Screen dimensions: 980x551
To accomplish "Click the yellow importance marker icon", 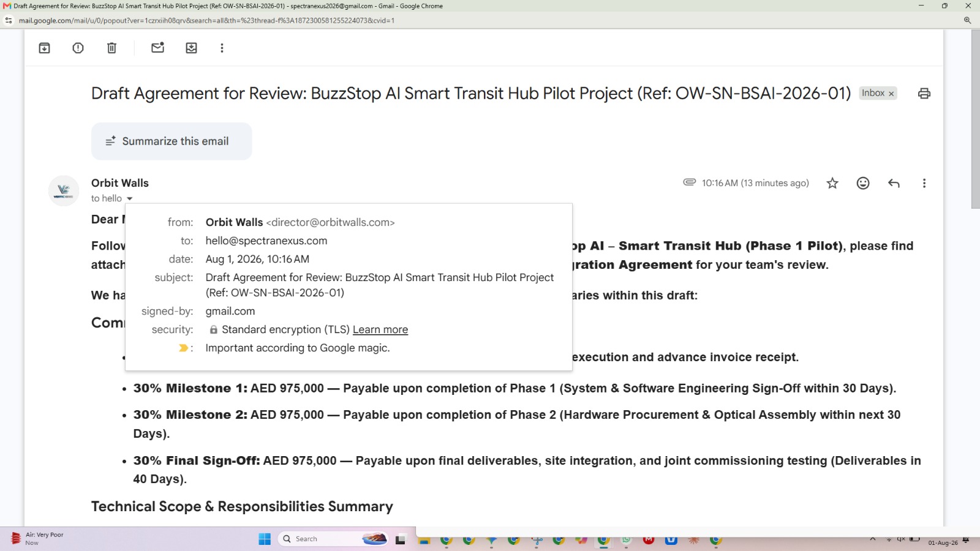I will (183, 348).
